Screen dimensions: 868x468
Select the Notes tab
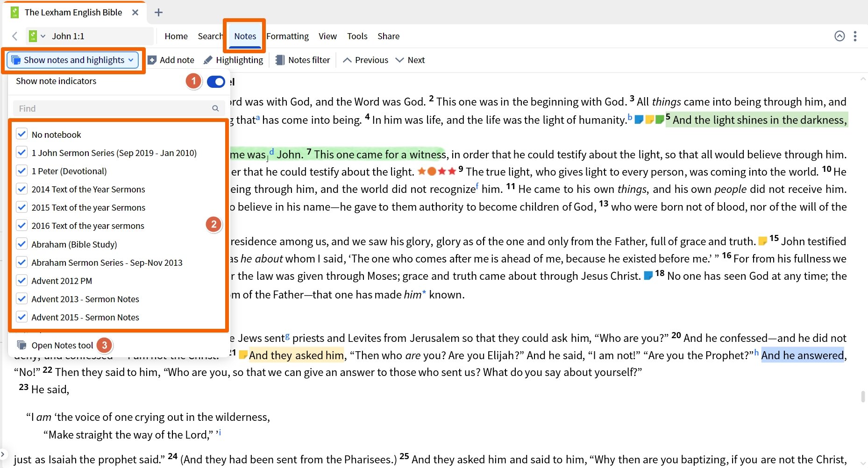pyautogui.click(x=245, y=36)
